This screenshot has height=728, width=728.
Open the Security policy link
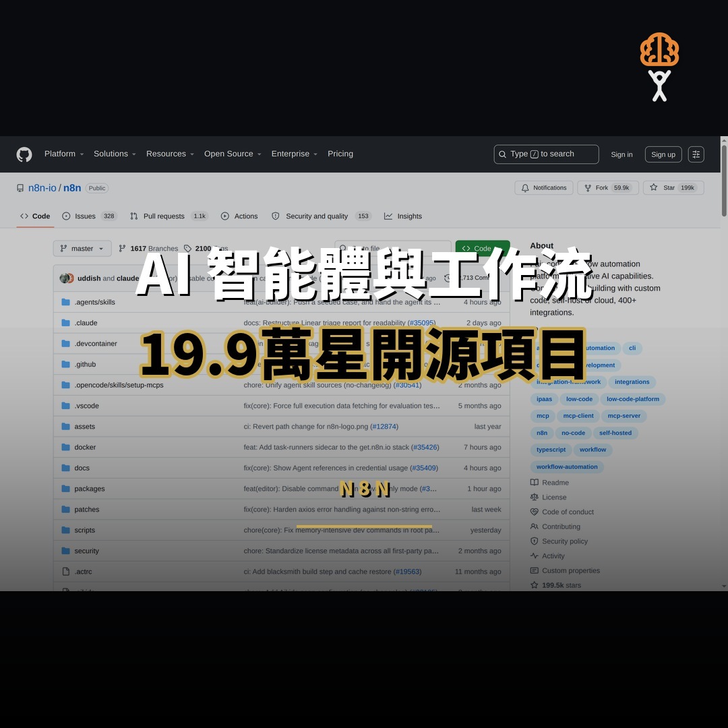[x=559, y=541]
